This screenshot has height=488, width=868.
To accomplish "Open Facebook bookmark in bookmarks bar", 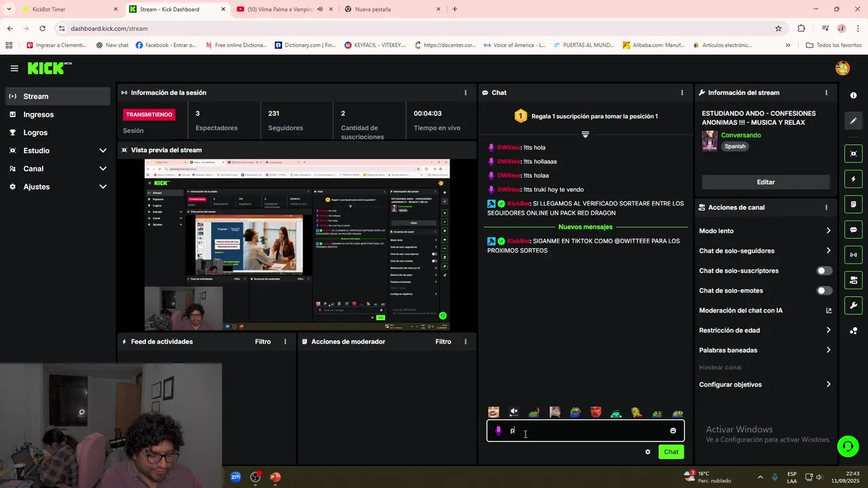I will click(x=166, y=45).
